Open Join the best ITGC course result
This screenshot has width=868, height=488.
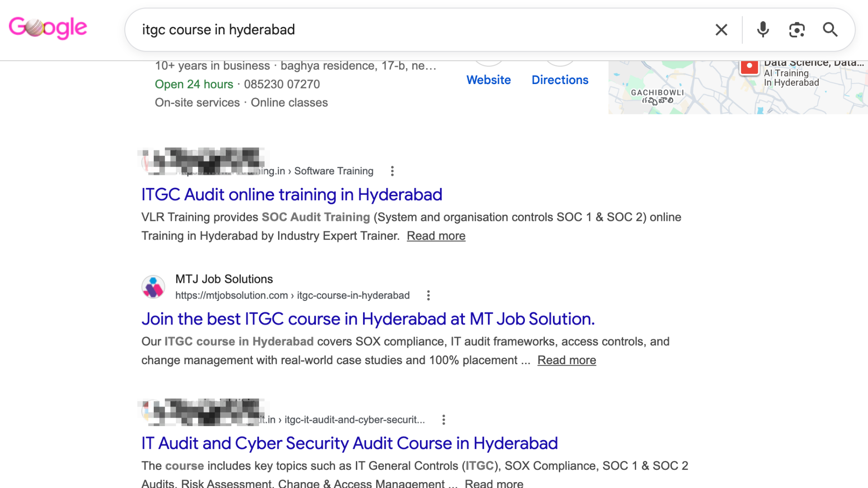tap(368, 319)
